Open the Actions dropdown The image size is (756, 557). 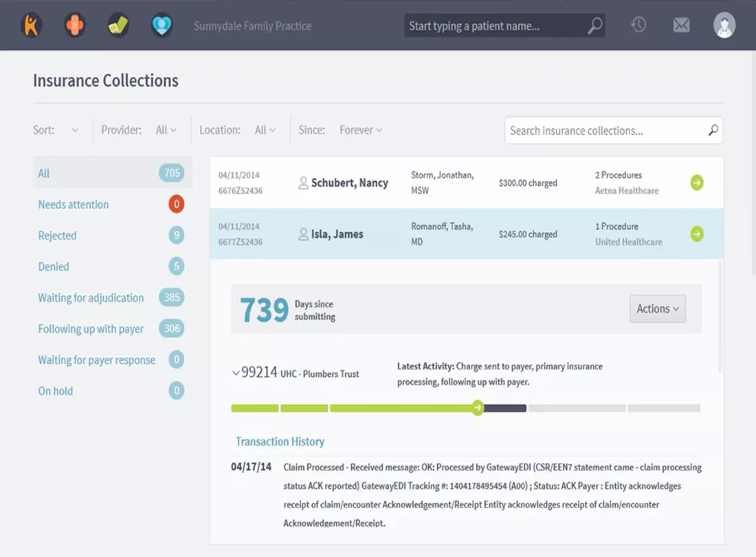click(656, 309)
